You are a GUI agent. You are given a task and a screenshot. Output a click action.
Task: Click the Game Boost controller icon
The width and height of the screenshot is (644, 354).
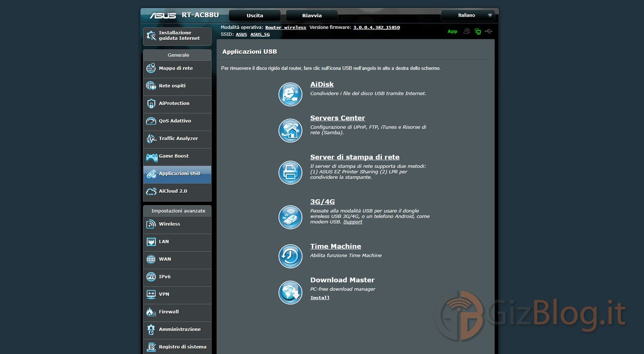152,156
